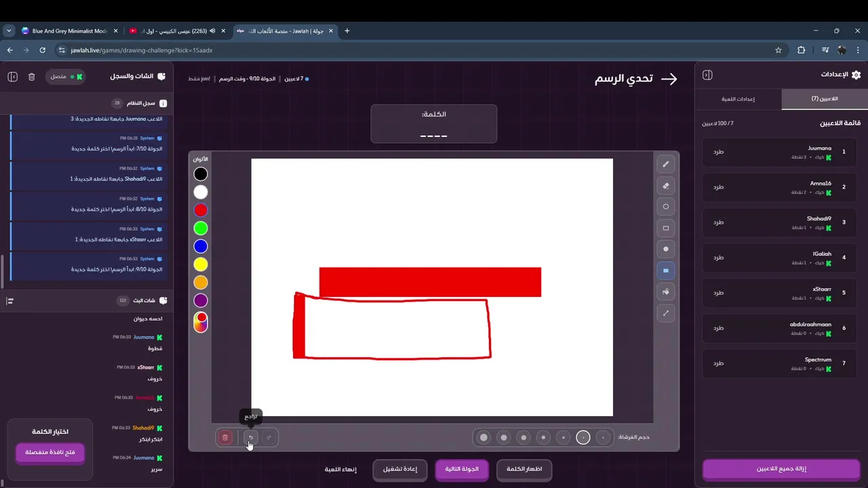Click the اظهار الكلمة button
The height and width of the screenshot is (488, 868).
(524, 469)
